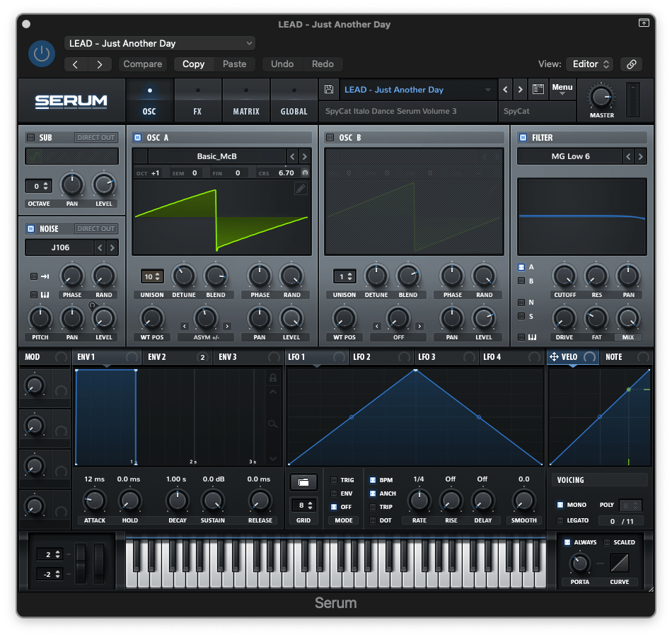Click the pitch bend wheel

[x=81, y=563]
